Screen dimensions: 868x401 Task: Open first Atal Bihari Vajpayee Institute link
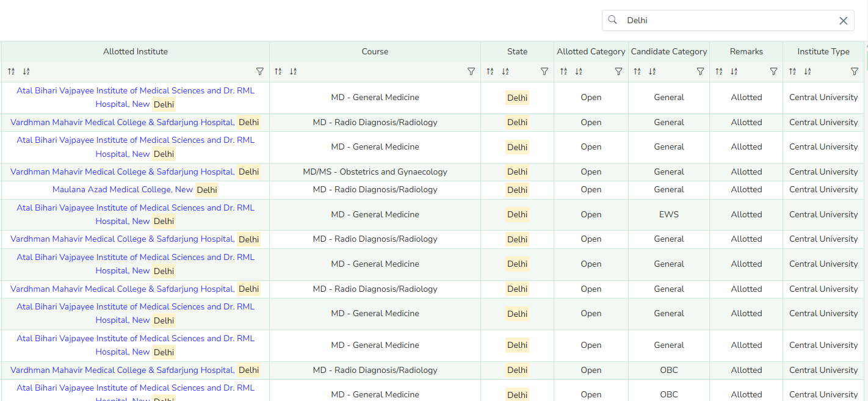(x=136, y=91)
